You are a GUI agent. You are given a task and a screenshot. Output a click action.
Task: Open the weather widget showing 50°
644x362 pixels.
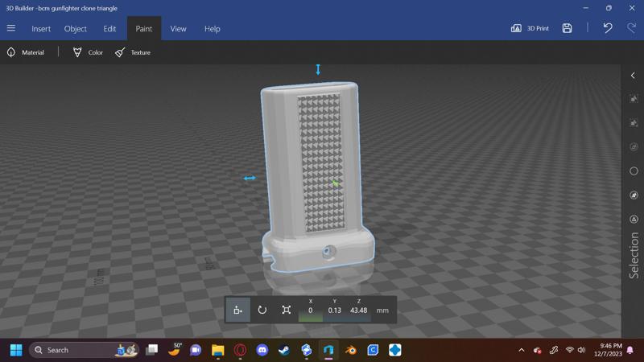175,350
